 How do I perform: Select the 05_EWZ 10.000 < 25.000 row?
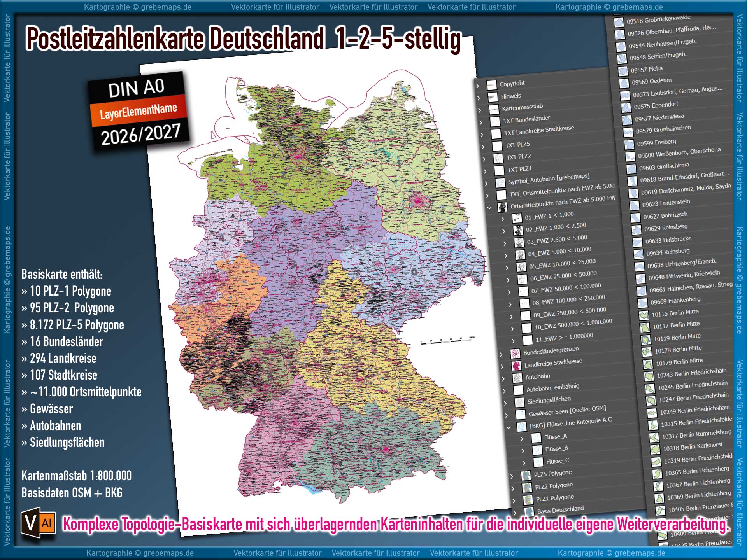(562, 264)
